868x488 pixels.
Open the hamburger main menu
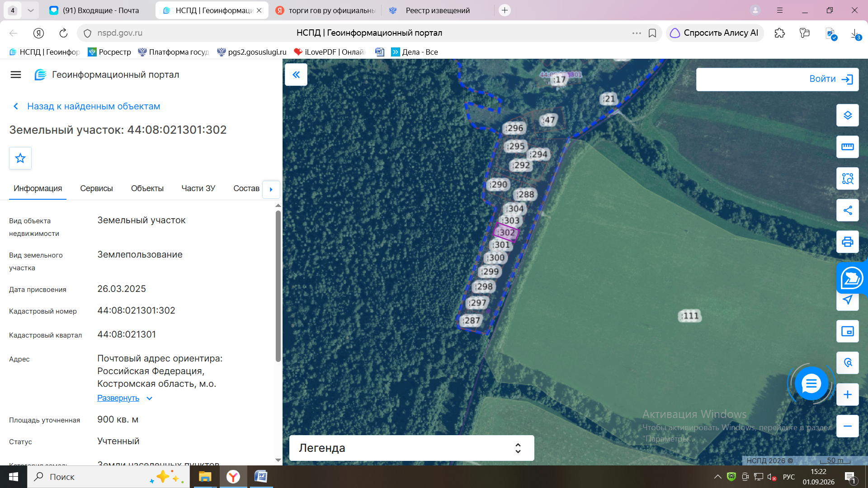[x=16, y=75]
